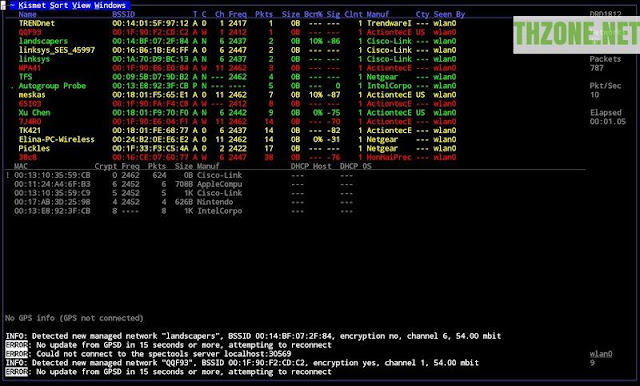Viewport: 640px width, 386px height.
Task: Click the Crypt column header
Action: [106, 166]
